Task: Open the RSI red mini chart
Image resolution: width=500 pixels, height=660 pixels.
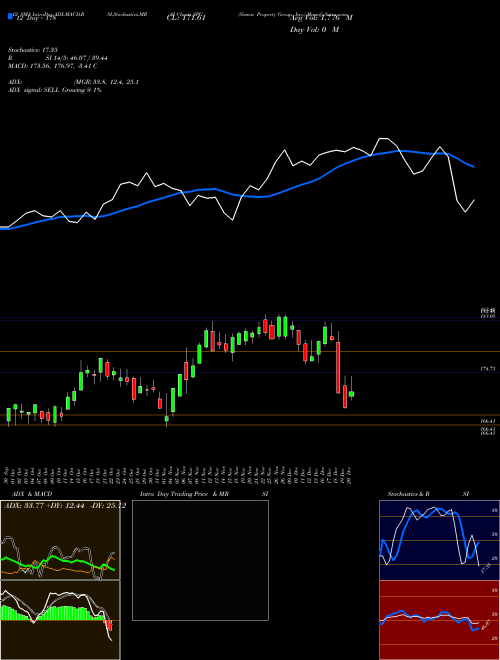Action: (x=439, y=620)
